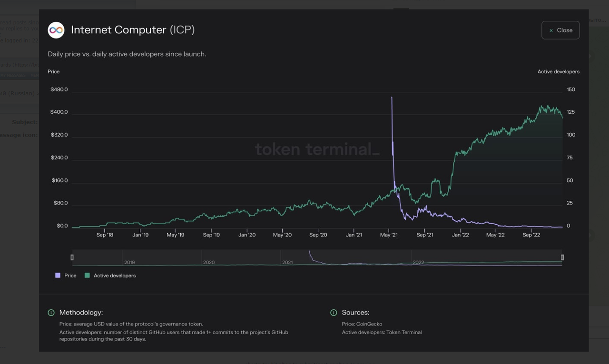Screen dimensions: 609x364
Task: Close the Internet Computer chart modal
Action: coord(560,30)
